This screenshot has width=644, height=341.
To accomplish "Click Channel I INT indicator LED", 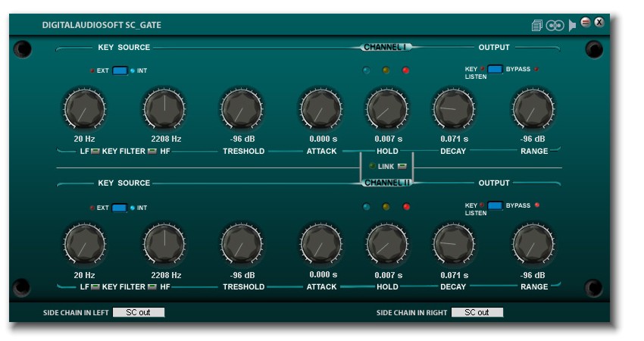I will (x=133, y=70).
